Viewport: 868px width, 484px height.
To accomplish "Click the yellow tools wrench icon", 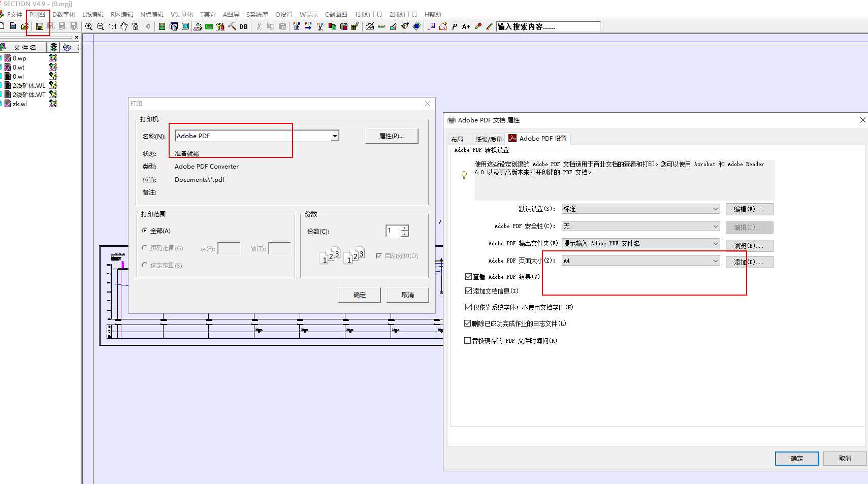I will (x=220, y=26).
